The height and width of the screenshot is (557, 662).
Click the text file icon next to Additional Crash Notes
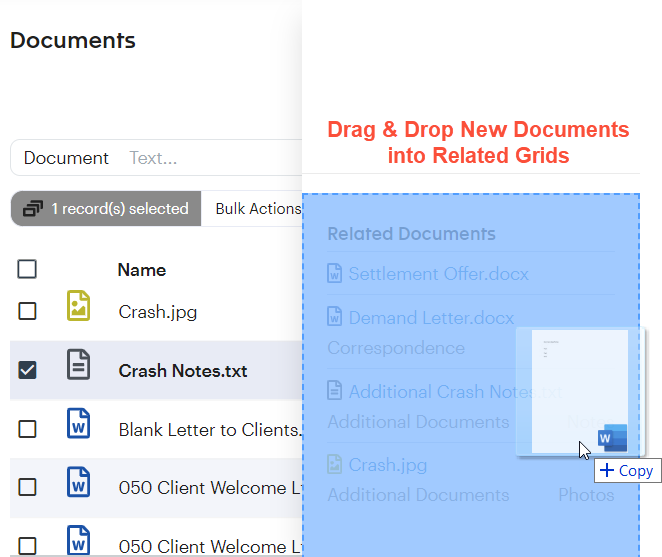tap(335, 390)
